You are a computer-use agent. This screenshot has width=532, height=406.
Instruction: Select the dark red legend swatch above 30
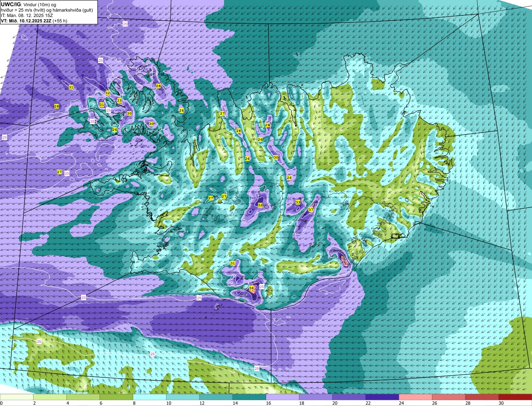[515, 397]
